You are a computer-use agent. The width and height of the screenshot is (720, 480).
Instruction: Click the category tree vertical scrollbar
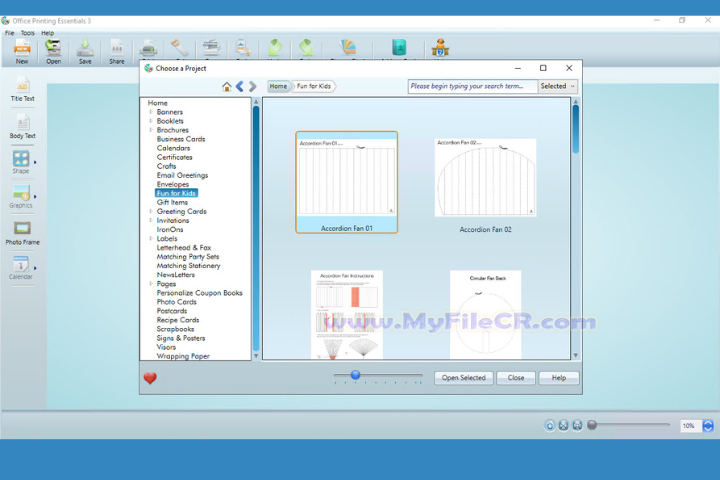point(256,229)
